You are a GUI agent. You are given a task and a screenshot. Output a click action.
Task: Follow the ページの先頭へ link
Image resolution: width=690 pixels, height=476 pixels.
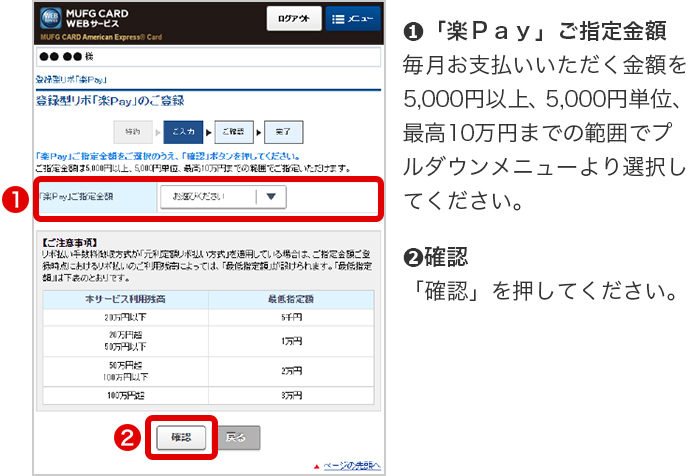(x=351, y=466)
